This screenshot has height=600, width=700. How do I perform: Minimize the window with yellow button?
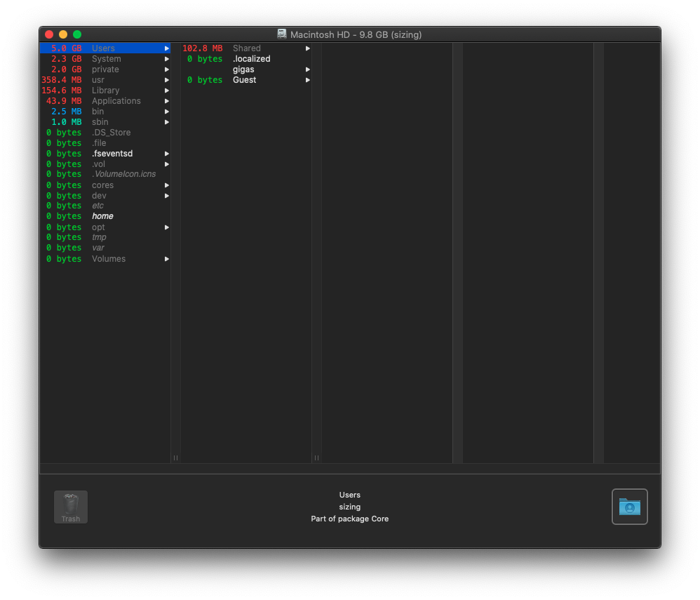pos(63,34)
